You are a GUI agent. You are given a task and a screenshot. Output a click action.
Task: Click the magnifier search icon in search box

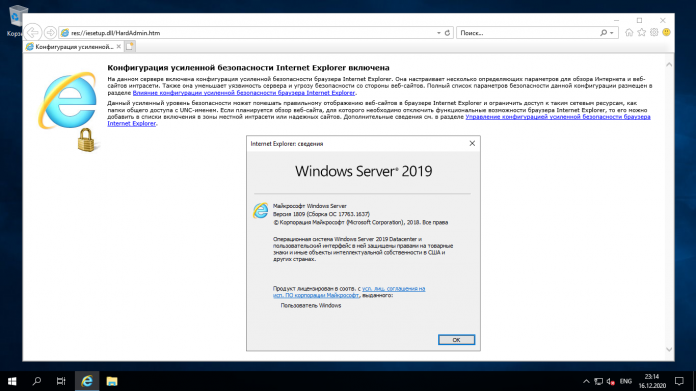pyautogui.click(x=604, y=33)
